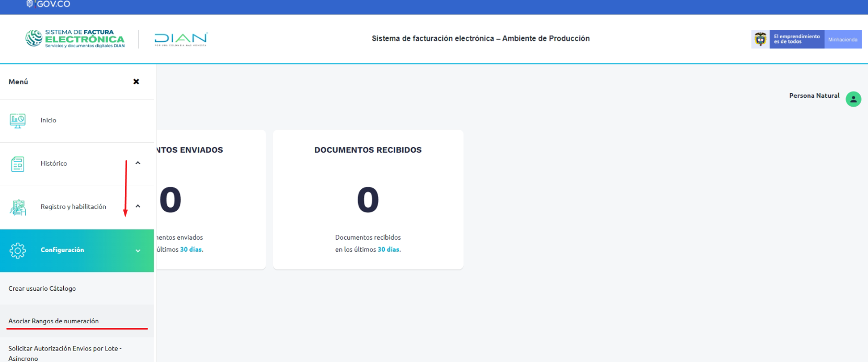868x362 pixels.
Task: Click the Registro y habilitación icon
Action: (18, 208)
